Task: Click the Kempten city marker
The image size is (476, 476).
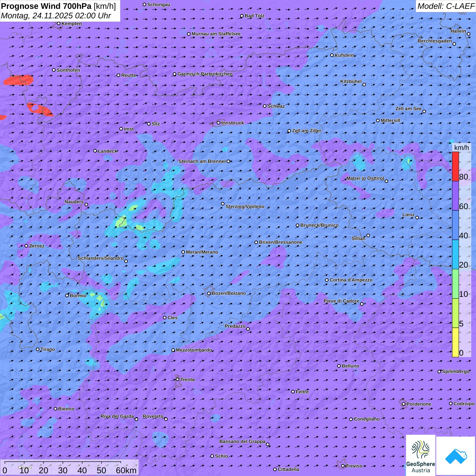Action: pyautogui.click(x=58, y=23)
